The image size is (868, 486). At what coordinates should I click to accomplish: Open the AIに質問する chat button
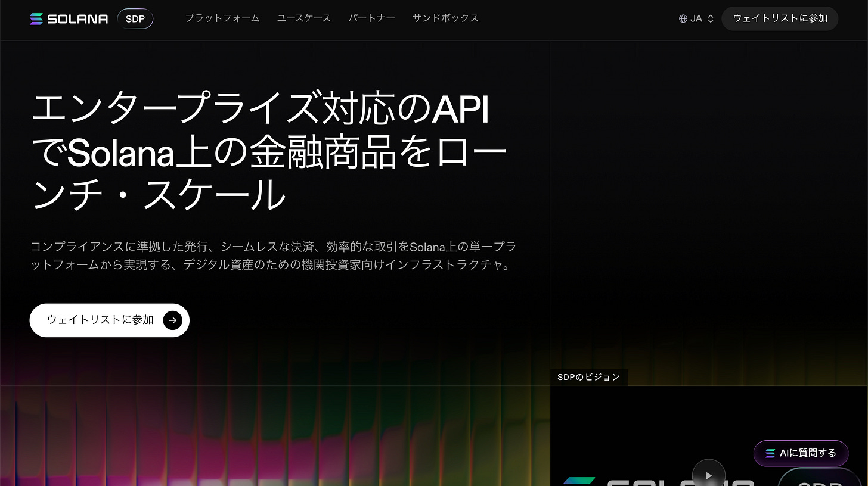coord(800,453)
